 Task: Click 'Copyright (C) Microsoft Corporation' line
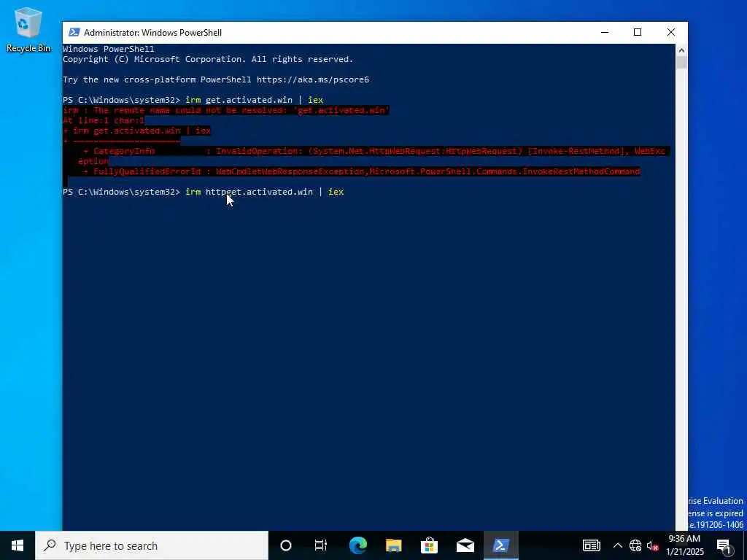coord(208,59)
